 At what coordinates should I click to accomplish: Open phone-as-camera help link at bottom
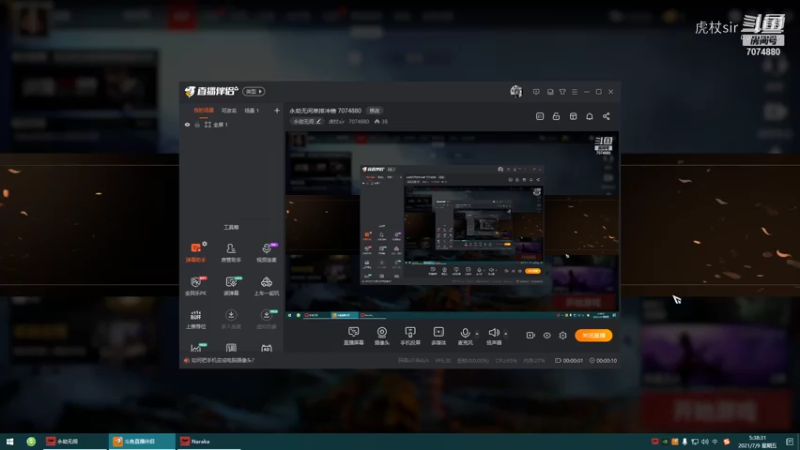(222, 360)
